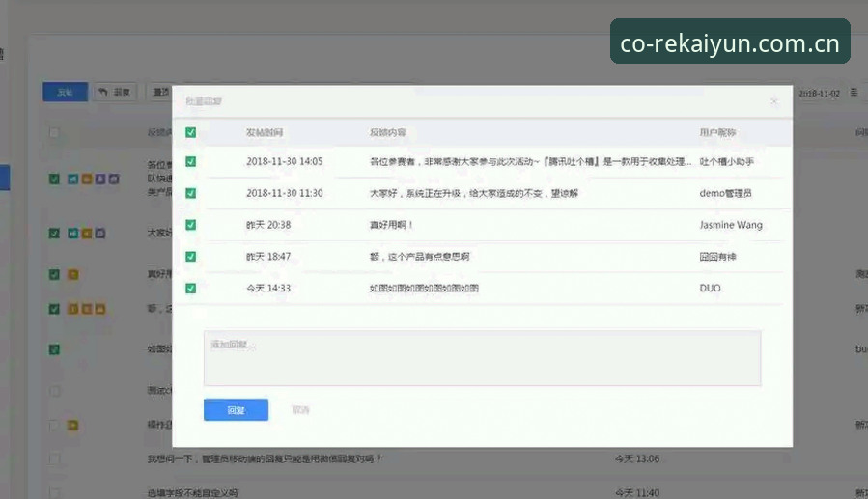The height and width of the screenshot is (499, 868).
Task: Click username DUO
Action: (x=711, y=289)
